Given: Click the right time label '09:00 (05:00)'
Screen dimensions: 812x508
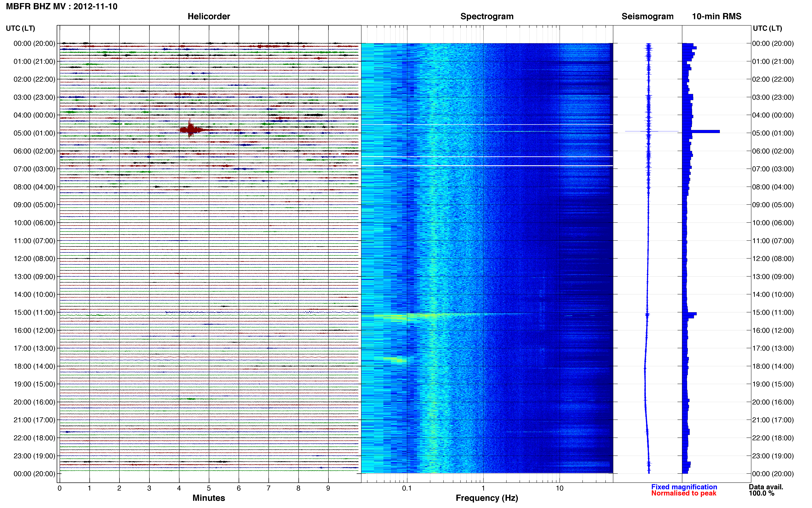Looking at the screenshot, I should coord(773,205).
